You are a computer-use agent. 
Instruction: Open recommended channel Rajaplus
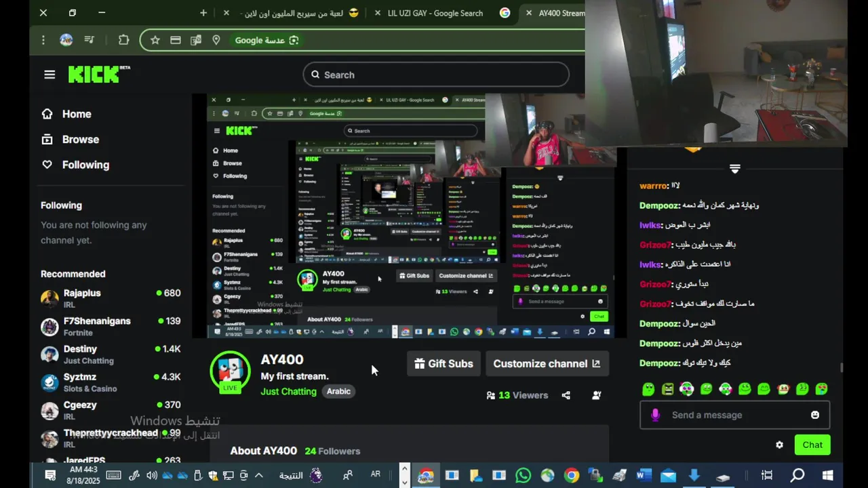[x=111, y=298]
